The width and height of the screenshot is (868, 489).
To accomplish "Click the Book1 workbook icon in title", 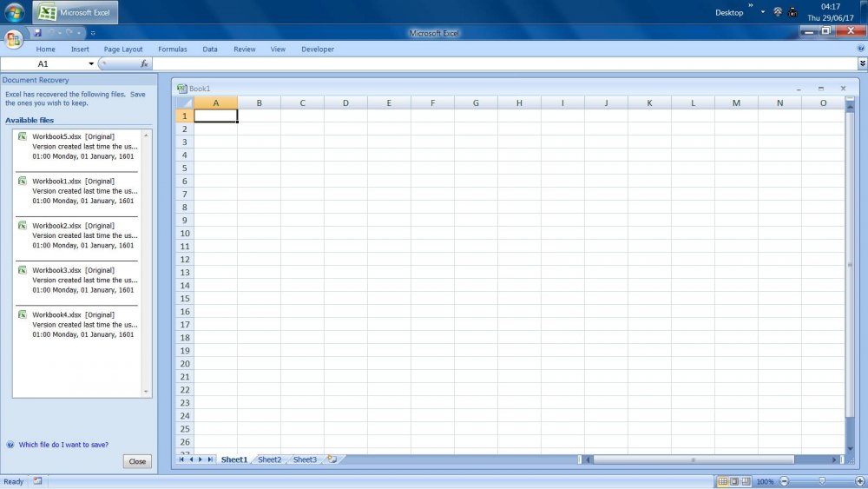I will pos(181,89).
